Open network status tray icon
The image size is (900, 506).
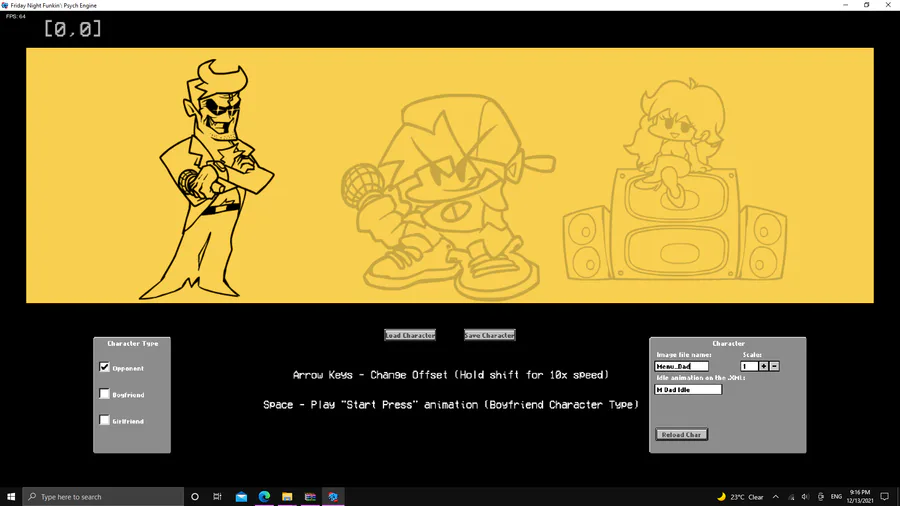point(791,497)
